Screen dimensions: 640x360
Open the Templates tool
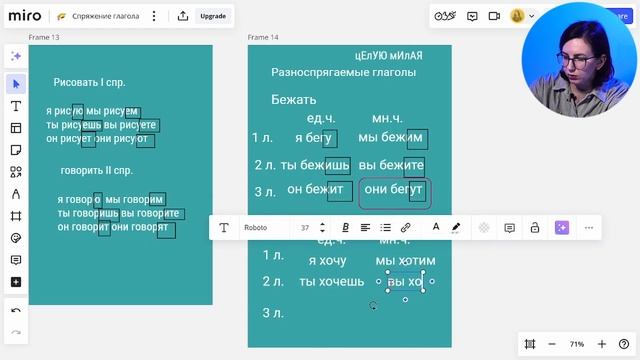pos(16,128)
